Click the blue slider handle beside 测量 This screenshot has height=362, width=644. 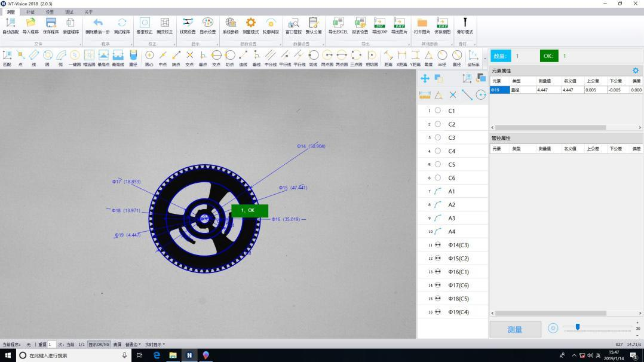click(577, 327)
